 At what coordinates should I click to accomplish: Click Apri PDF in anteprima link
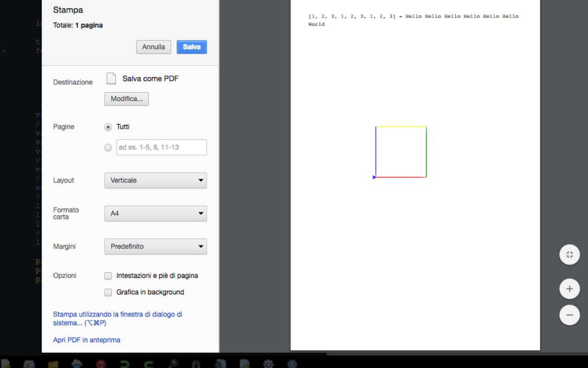[x=86, y=340]
